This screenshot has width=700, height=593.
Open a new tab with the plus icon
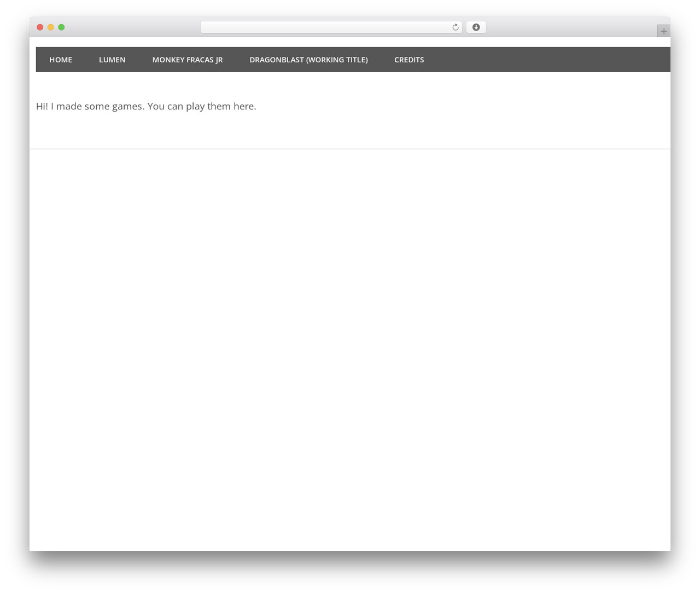pyautogui.click(x=663, y=31)
